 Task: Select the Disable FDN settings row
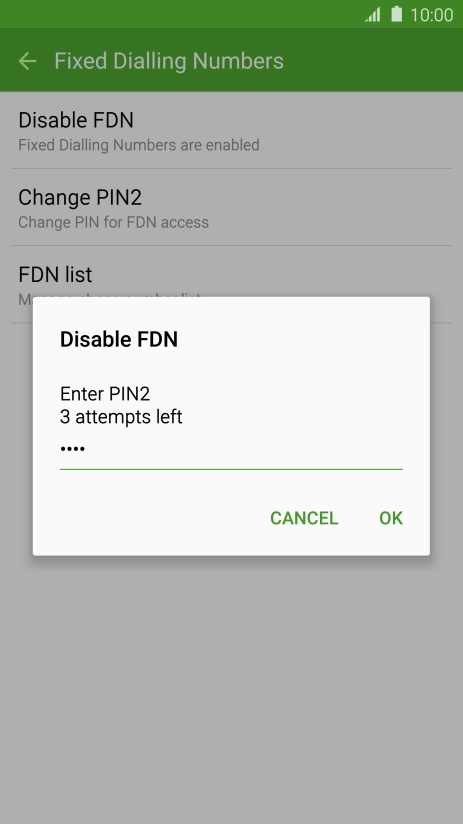pyautogui.click(x=231, y=130)
